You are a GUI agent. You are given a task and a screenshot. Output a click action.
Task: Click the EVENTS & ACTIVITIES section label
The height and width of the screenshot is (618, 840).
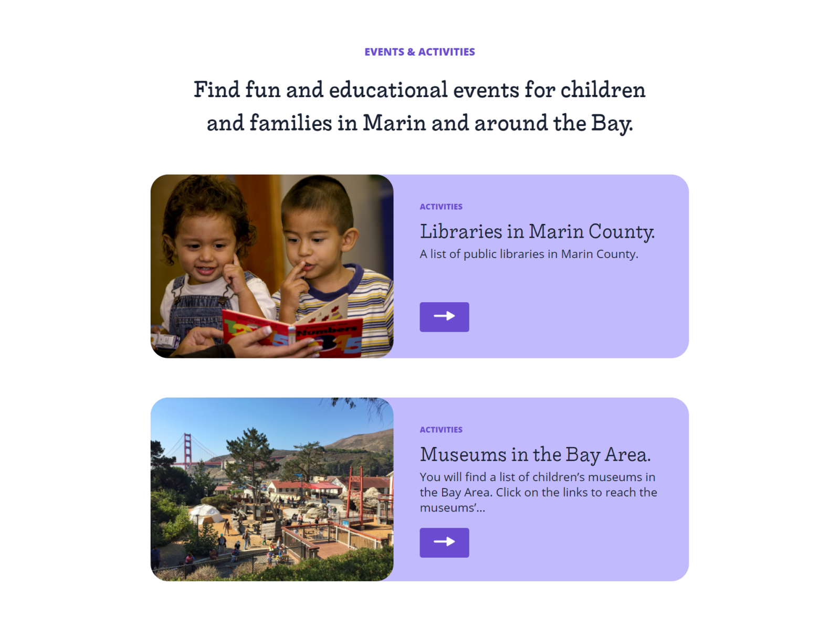[x=420, y=52]
